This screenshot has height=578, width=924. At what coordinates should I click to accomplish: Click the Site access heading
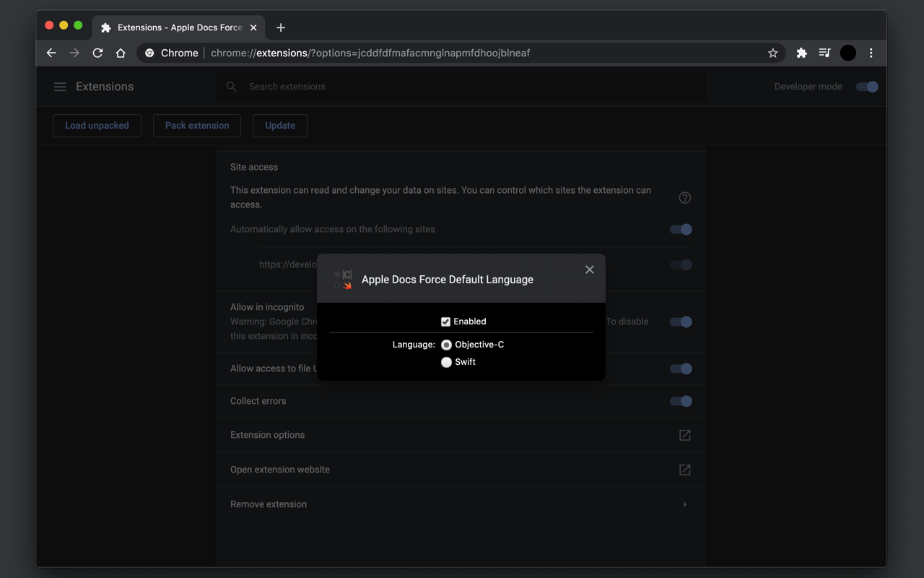tap(254, 167)
